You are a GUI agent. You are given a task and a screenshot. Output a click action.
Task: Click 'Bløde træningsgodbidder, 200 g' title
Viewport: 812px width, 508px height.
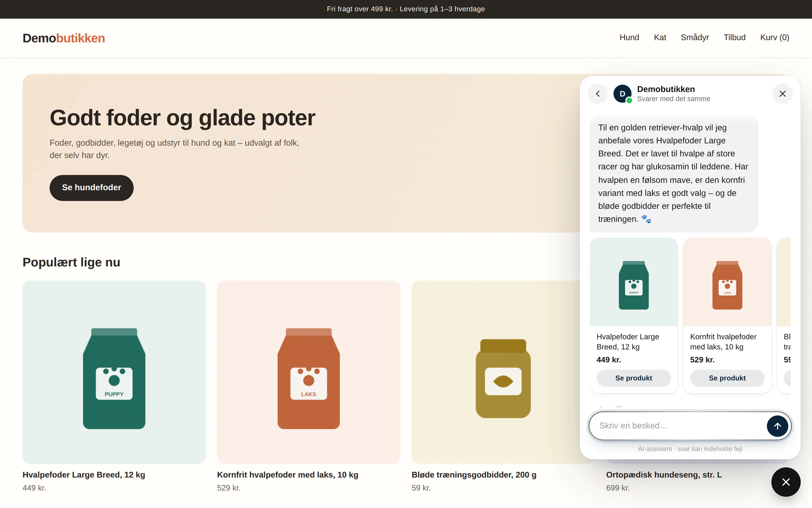point(474,475)
